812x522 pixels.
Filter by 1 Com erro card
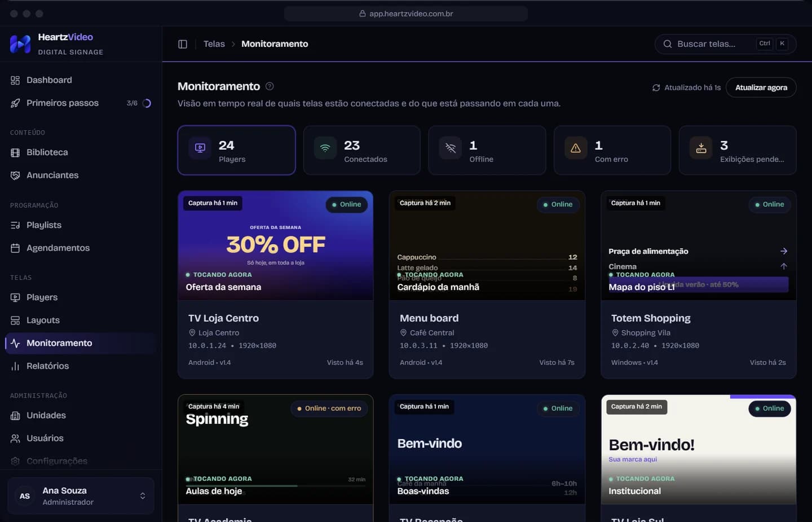pyautogui.click(x=612, y=150)
